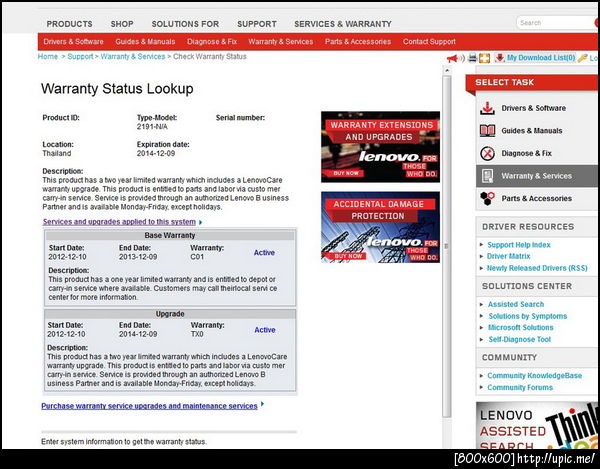Screen dimensions: 600x469
Task: Select Warranty & Services in red bar
Action: pyautogui.click(x=280, y=41)
